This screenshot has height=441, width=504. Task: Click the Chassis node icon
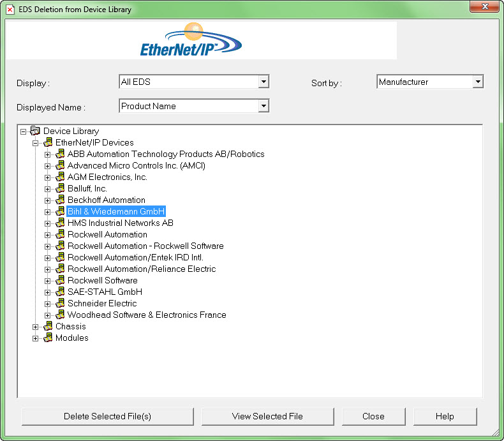(48, 326)
